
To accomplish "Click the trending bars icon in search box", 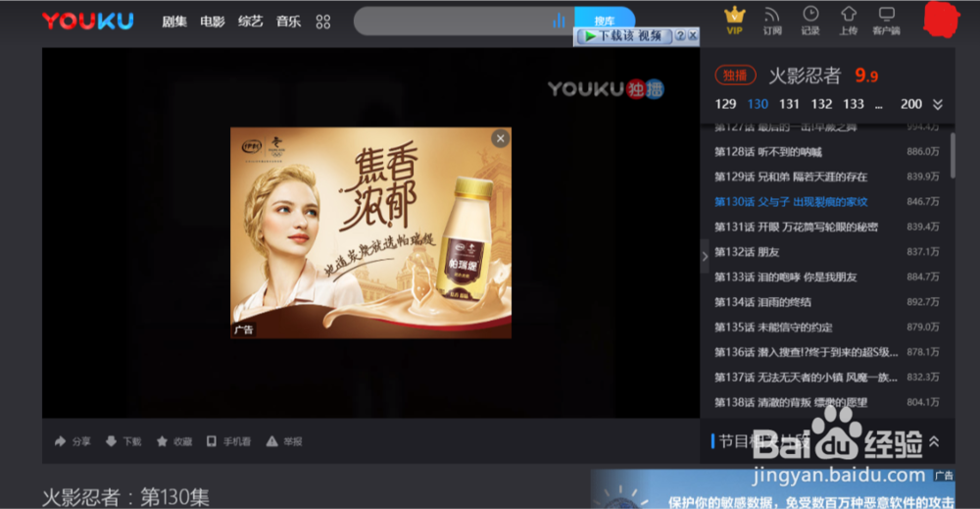I will click(559, 22).
